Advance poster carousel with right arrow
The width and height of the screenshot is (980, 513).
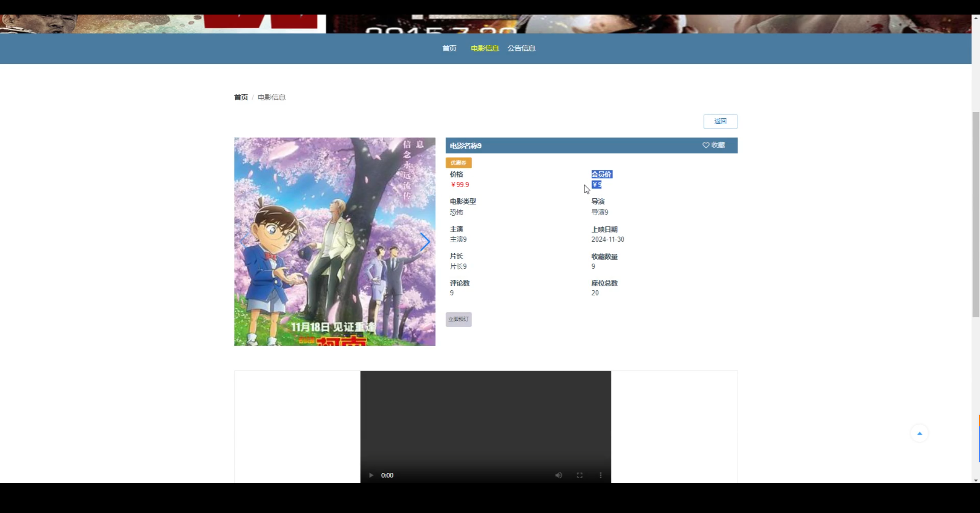pos(425,242)
